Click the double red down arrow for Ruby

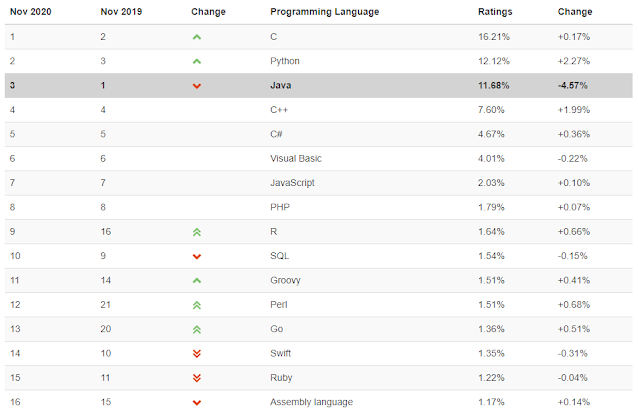tap(197, 378)
